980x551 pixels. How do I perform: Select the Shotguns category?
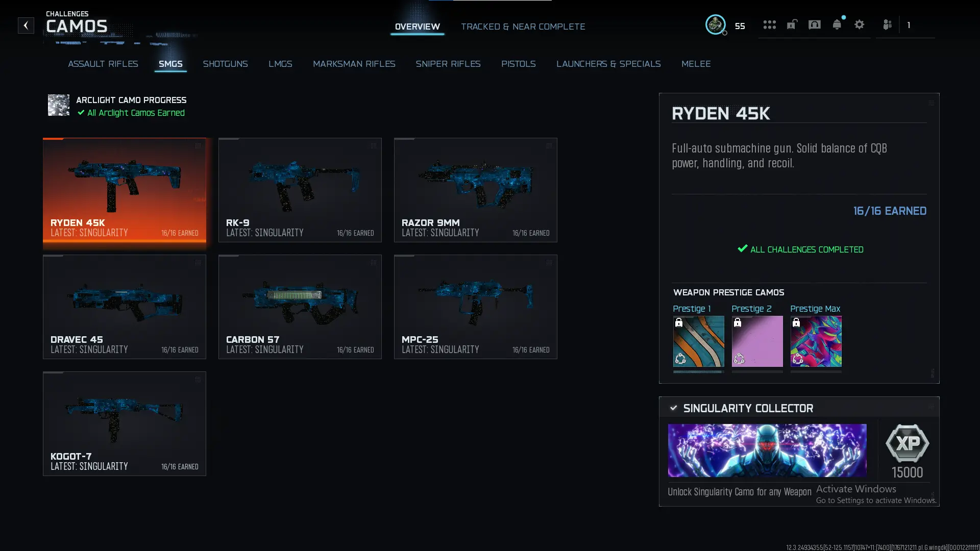pos(226,64)
